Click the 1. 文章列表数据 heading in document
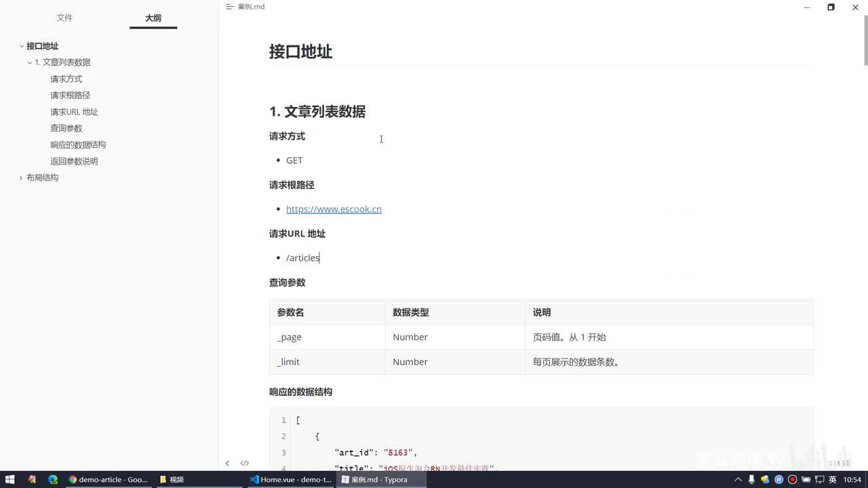Viewport: 868px width, 488px height. click(317, 112)
